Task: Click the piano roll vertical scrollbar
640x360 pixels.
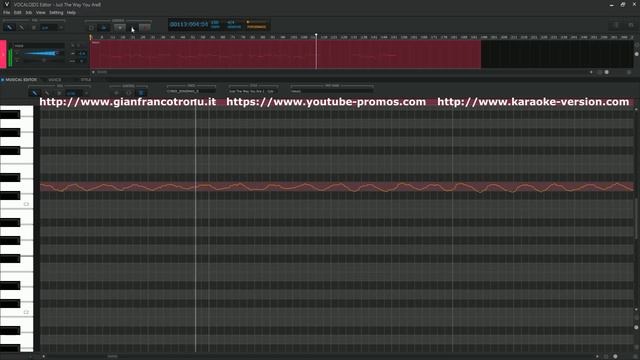Action: point(636,218)
